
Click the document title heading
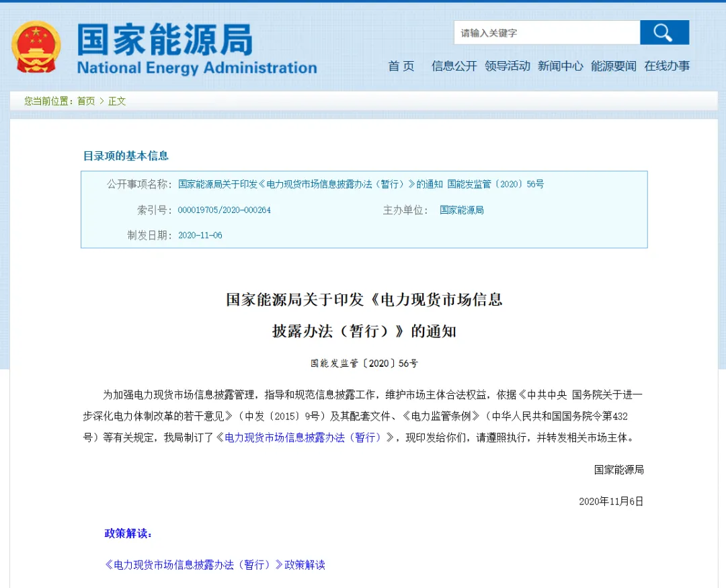(x=363, y=316)
